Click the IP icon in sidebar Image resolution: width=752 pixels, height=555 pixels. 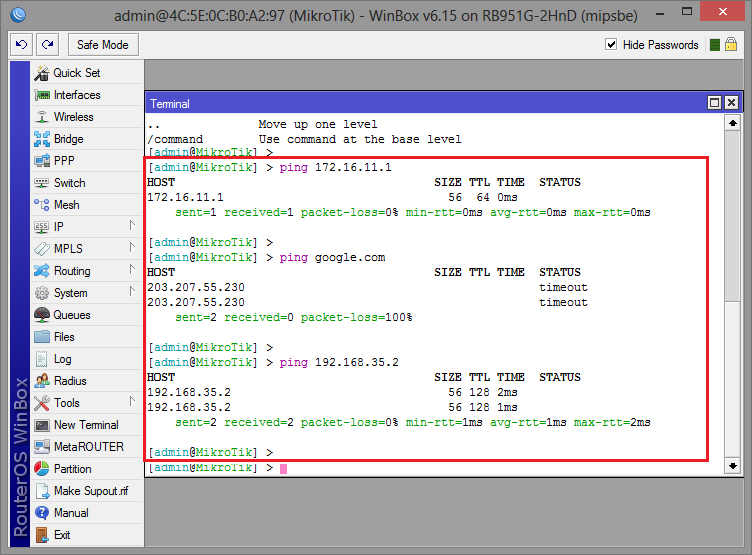[42, 226]
